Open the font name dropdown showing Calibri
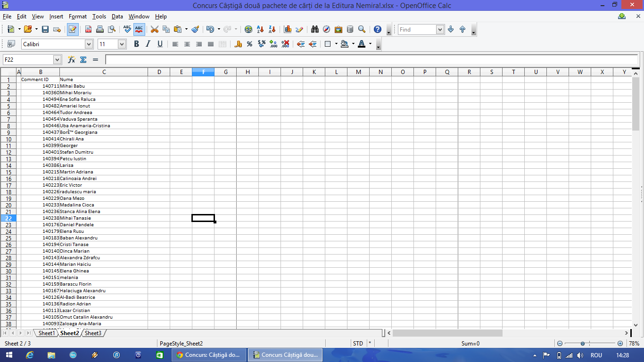This screenshot has width=644, height=362. 89,44
